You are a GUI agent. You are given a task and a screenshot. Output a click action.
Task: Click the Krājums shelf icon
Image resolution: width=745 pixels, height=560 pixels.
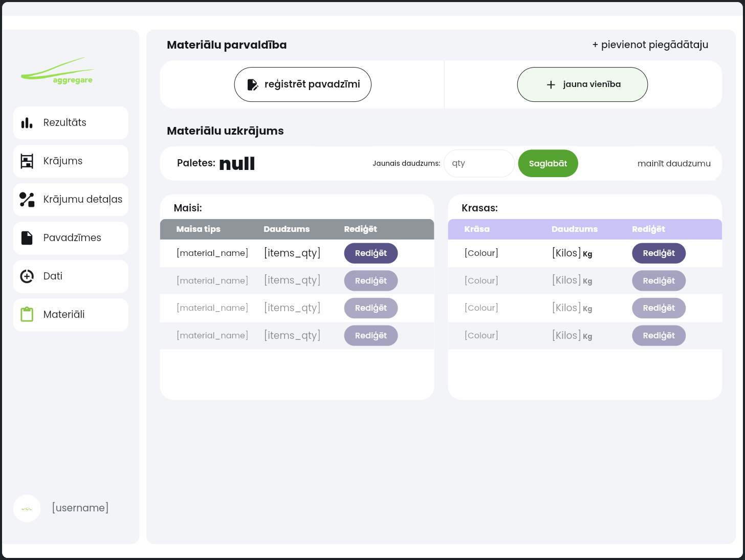[x=27, y=161]
